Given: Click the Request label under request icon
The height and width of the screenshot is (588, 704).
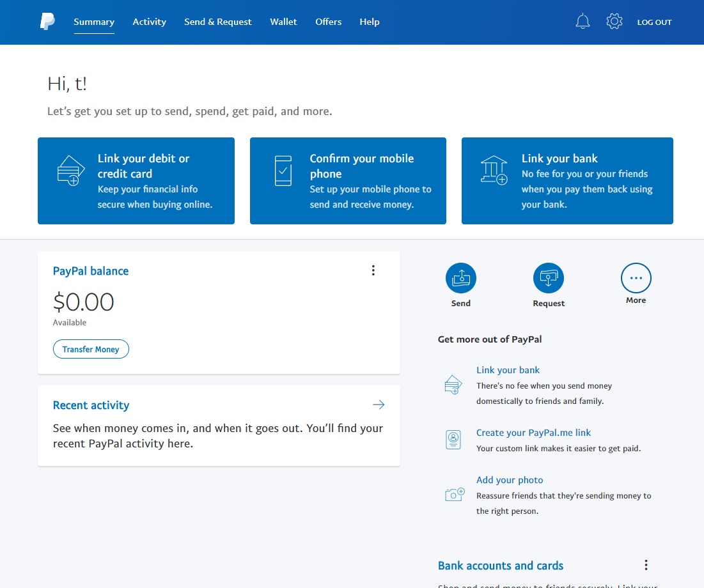Looking at the screenshot, I should 549,304.
